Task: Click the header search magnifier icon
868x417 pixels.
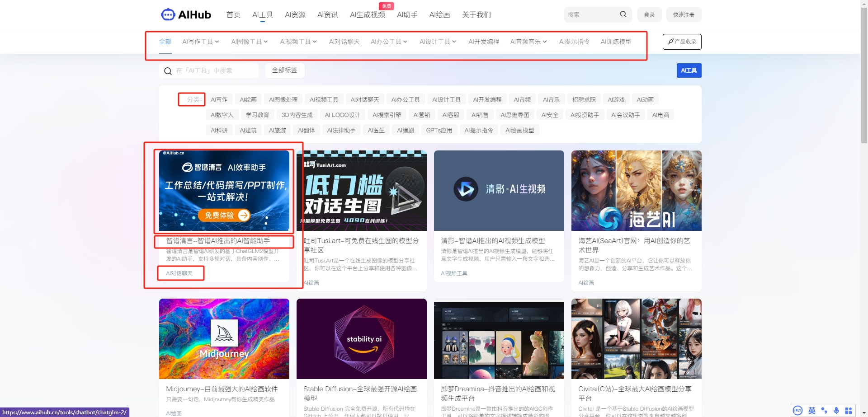Action: click(x=623, y=14)
